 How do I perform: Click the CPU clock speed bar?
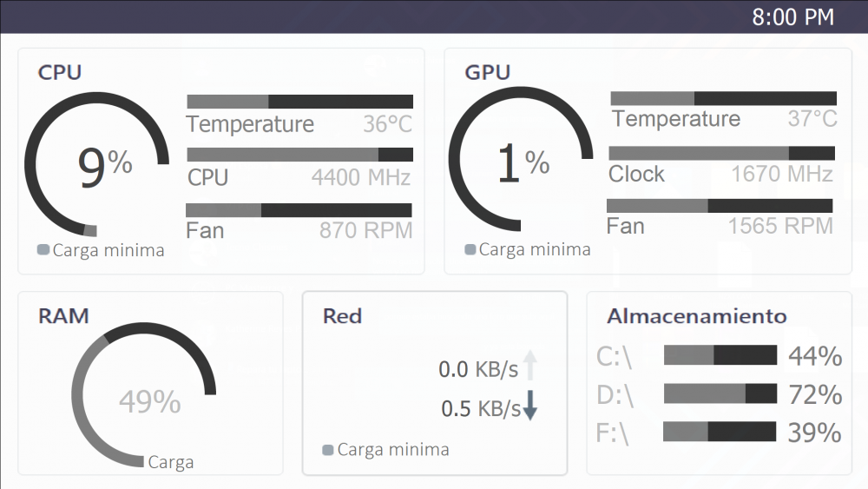pos(299,155)
